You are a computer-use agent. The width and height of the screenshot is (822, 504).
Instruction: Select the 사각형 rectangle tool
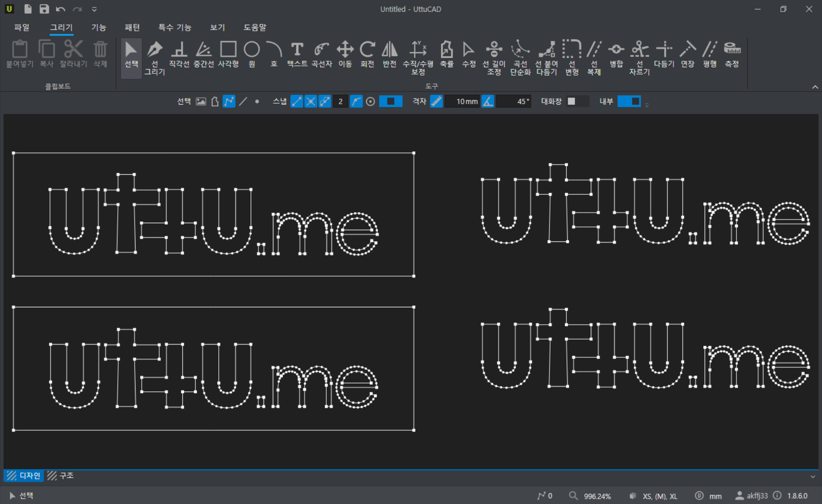click(229, 55)
